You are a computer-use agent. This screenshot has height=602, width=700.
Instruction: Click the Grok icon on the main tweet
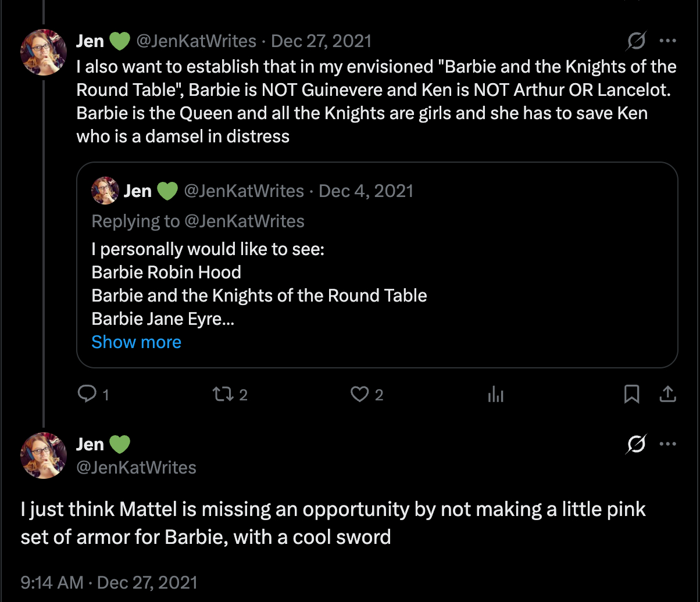(x=636, y=445)
